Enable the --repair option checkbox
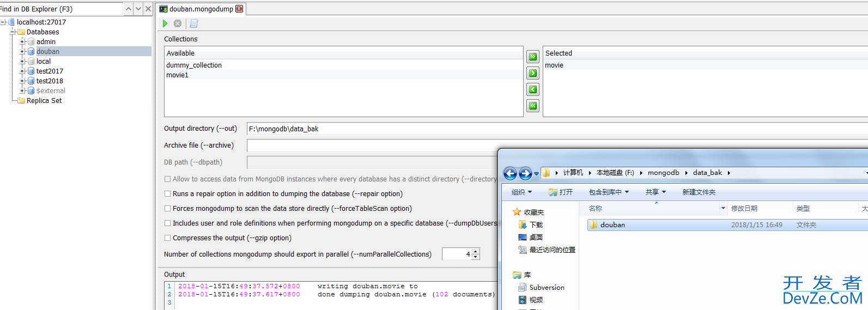 click(x=167, y=193)
